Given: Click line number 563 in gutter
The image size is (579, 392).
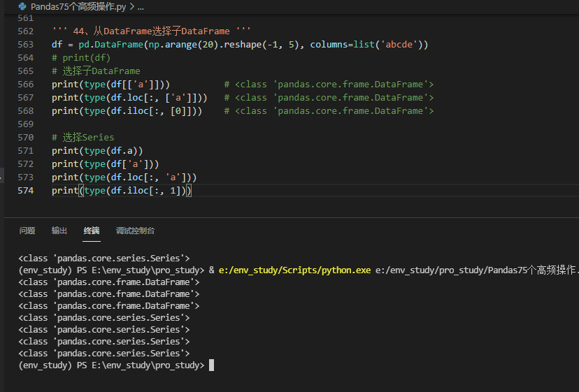Looking at the screenshot, I should pyautogui.click(x=25, y=45).
